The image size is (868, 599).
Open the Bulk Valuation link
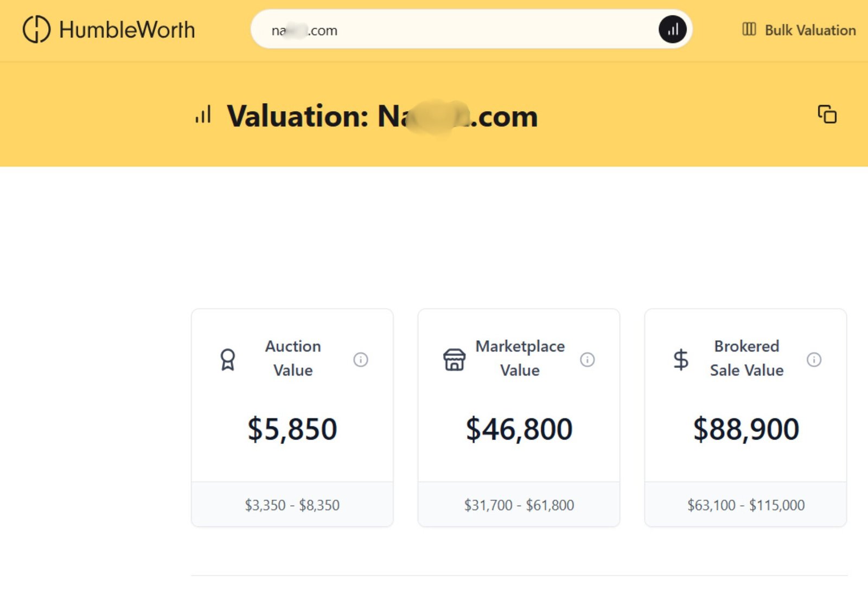click(x=799, y=30)
